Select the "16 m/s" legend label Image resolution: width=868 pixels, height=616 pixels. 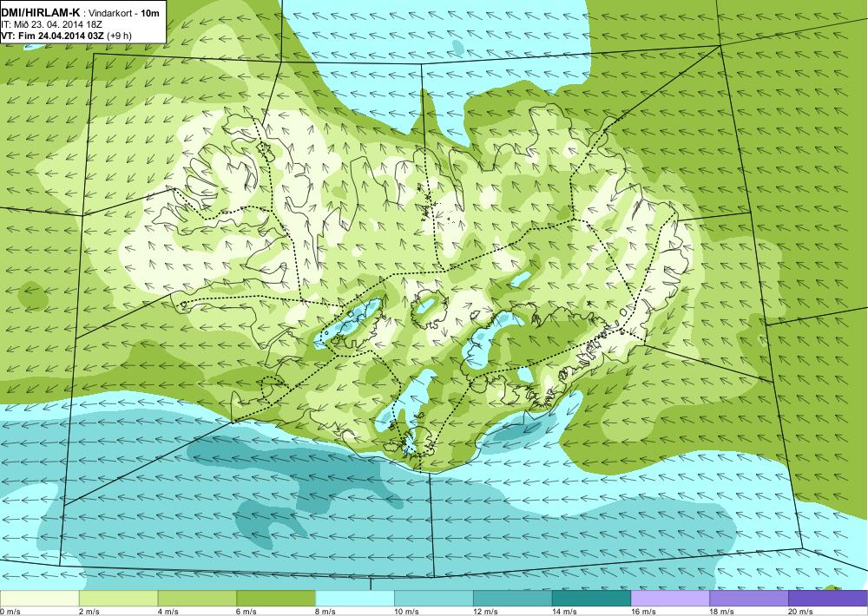(x=644, y=612)
